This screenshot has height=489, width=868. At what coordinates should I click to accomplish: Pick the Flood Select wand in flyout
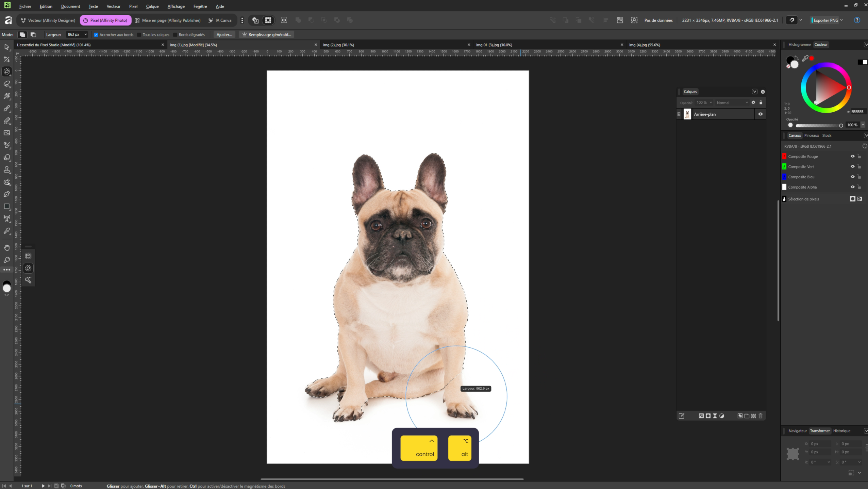coord(28,280)
